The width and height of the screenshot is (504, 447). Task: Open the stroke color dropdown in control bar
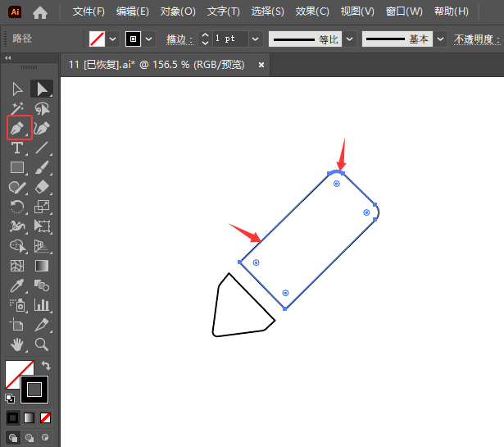click(x=149, y=39)
